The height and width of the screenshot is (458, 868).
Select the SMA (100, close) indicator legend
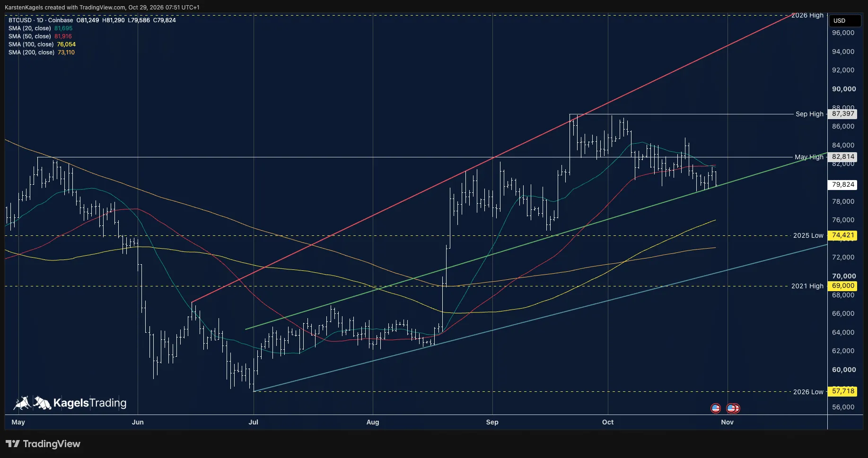coord(31,44)
